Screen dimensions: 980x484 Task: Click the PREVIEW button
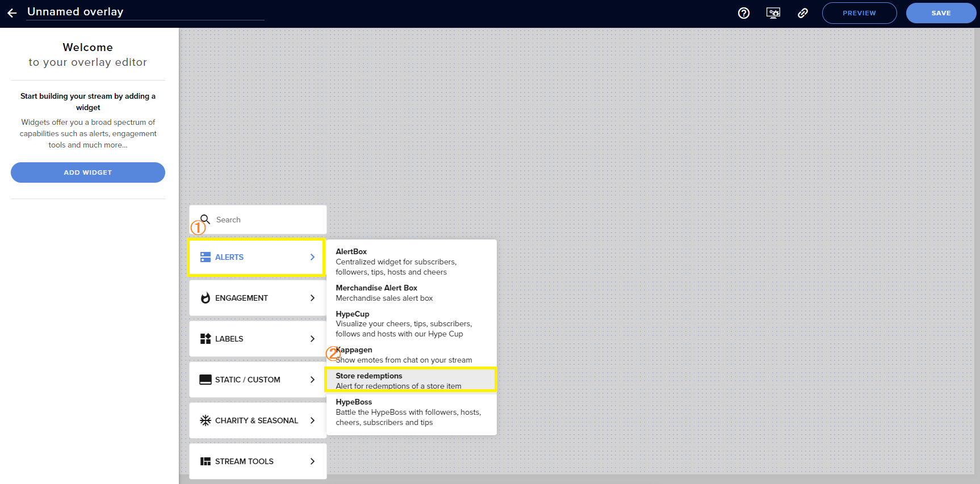point(859,13)
